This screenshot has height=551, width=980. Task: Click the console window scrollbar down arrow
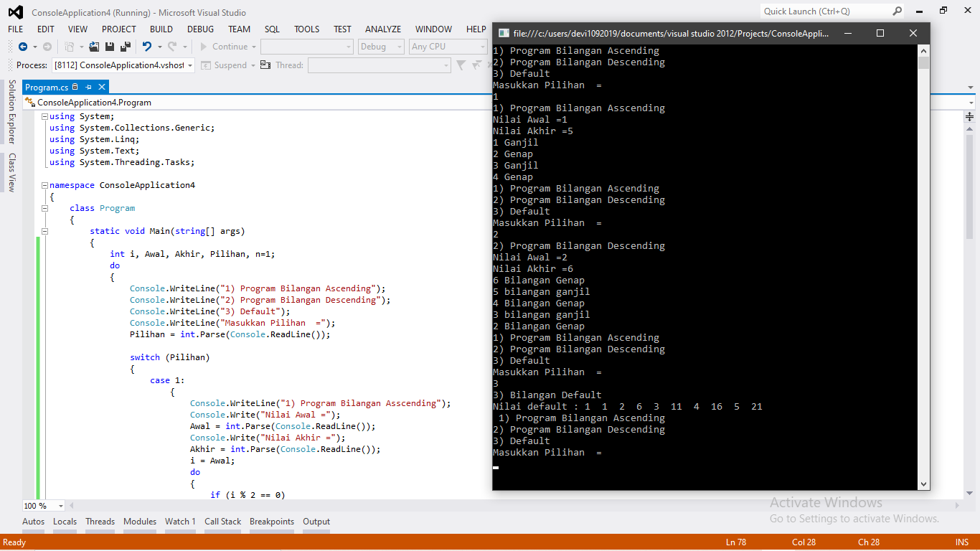[x=923, y=484]
